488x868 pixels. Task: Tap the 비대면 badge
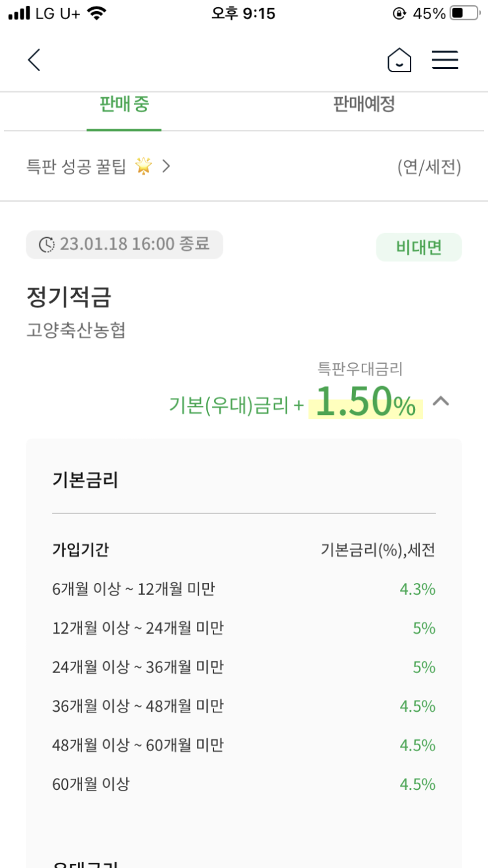pos(419,248)
